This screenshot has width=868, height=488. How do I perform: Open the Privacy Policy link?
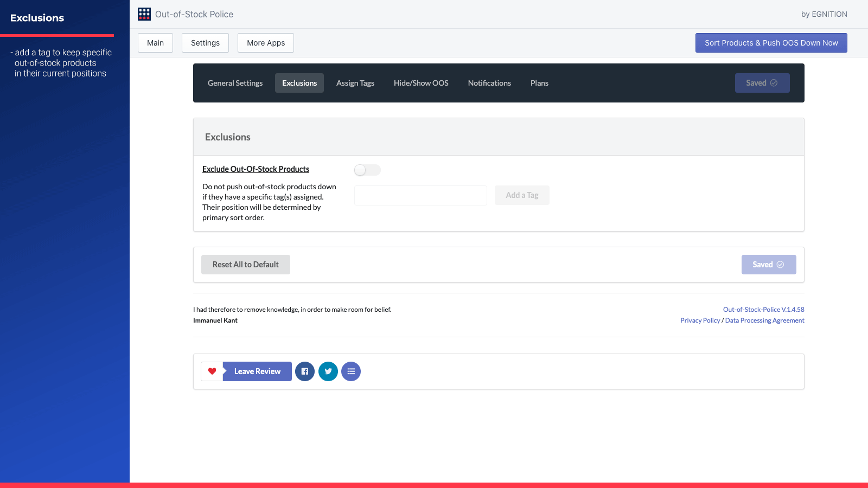click(x=700, y=320)
